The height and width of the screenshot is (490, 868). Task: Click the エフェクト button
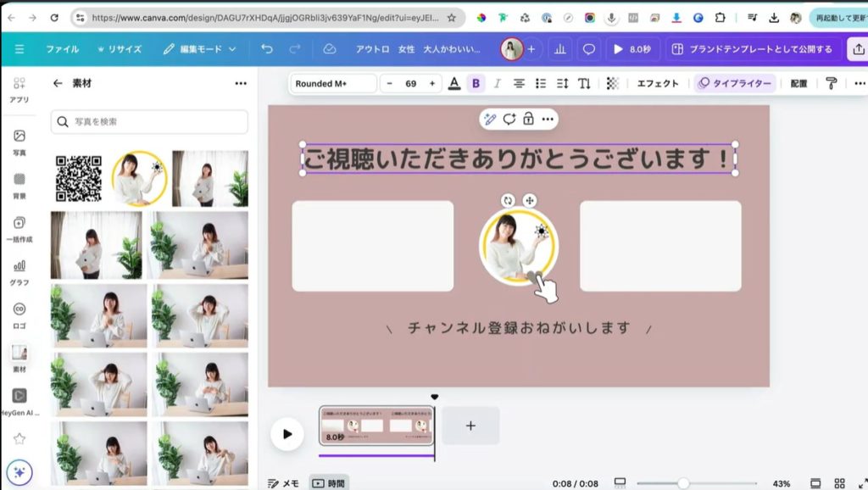(658, 83)
